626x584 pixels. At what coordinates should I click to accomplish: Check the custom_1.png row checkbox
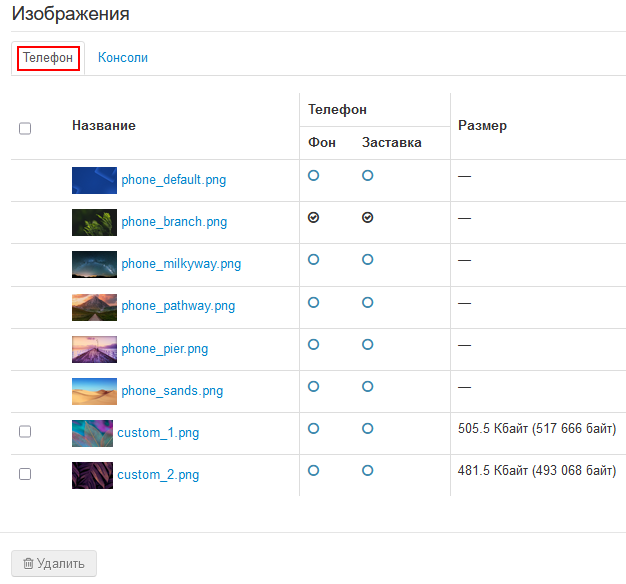pyautogui.click(x=25, y=431)
